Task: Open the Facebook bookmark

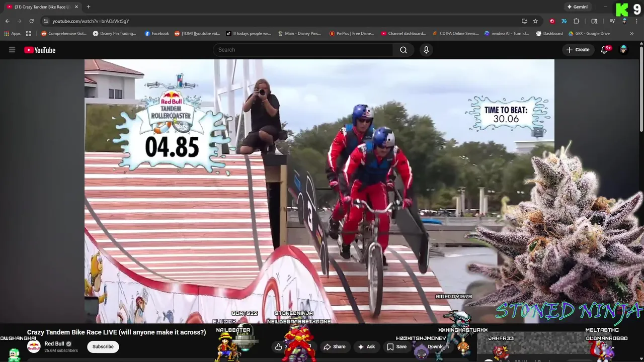Action: coord(157,34)
